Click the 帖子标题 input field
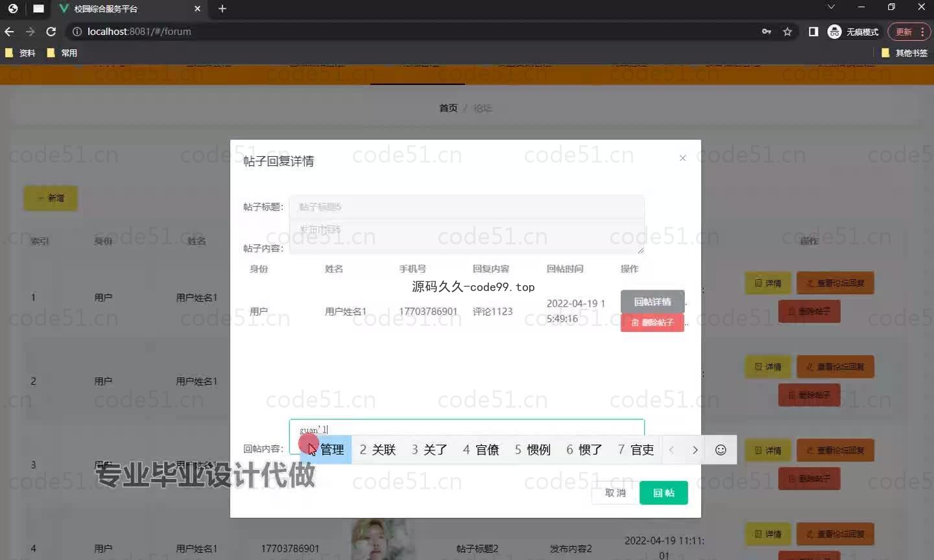934x560 pixels. point(466,207)
